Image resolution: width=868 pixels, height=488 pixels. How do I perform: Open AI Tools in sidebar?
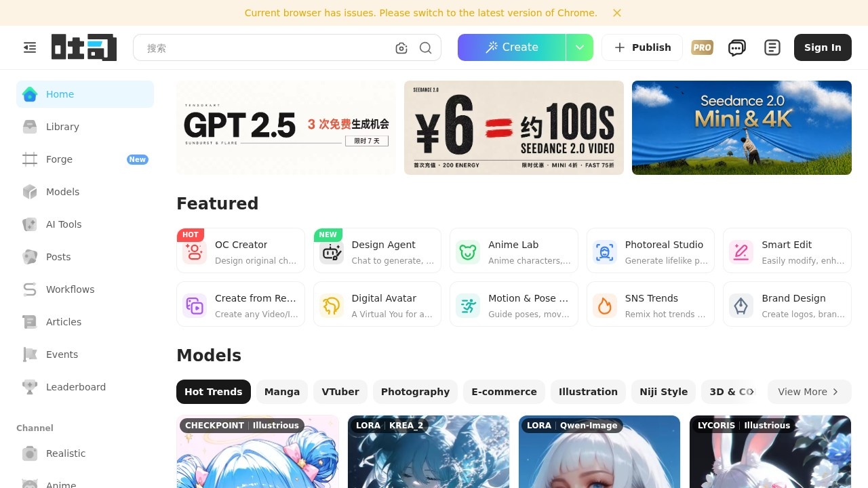(x=85, y=224)
